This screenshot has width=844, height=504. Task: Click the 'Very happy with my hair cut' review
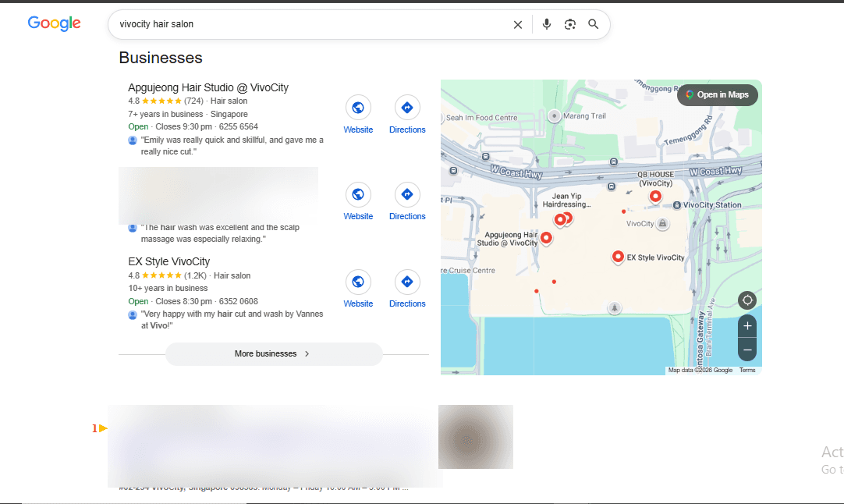(232, 319)
